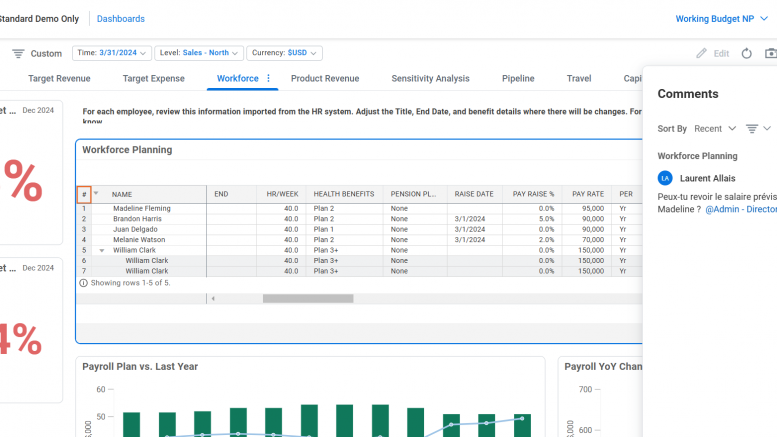777x437 pixels.
Task: Click Laurent Allais avatar icon
Action: point(665,178)
